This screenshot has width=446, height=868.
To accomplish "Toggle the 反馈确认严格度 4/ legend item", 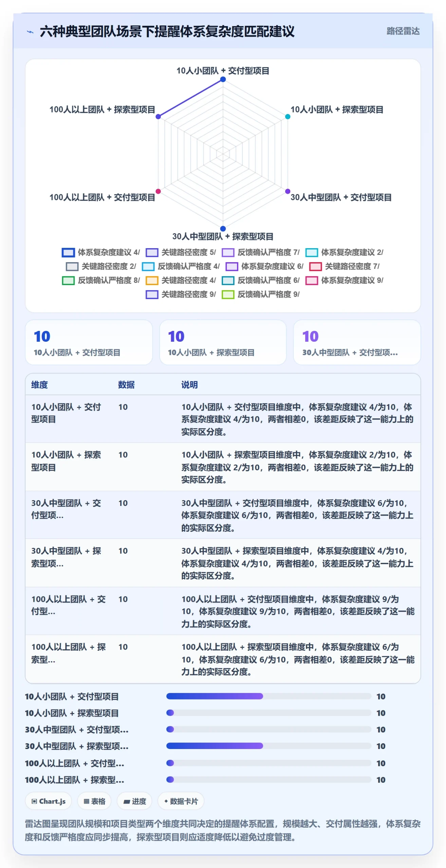I will click(181, 266).
